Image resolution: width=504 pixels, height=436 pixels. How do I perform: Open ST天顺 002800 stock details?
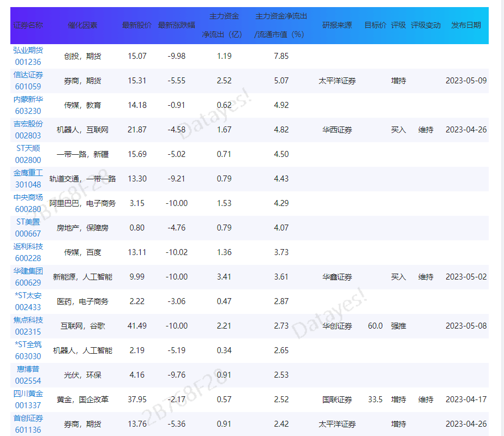pos(28,154)
